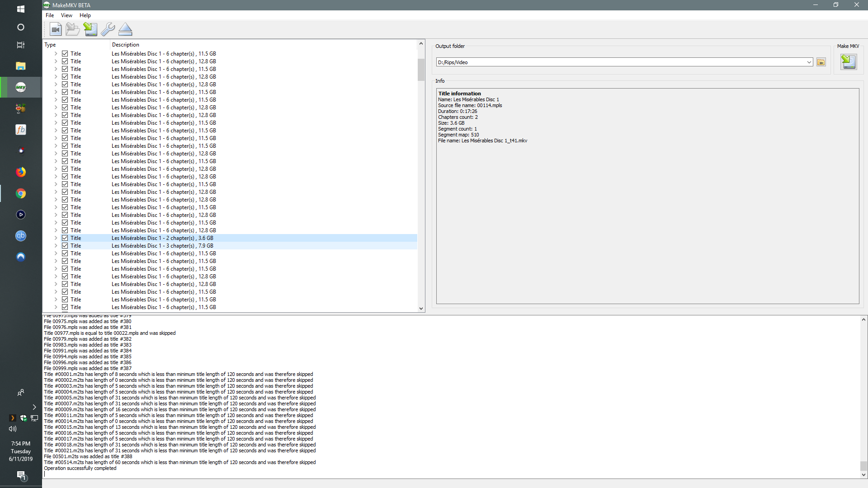The width and height of the screenshot is (868, 488).
Task: Click the network tray icon
Action: [34, 418]
